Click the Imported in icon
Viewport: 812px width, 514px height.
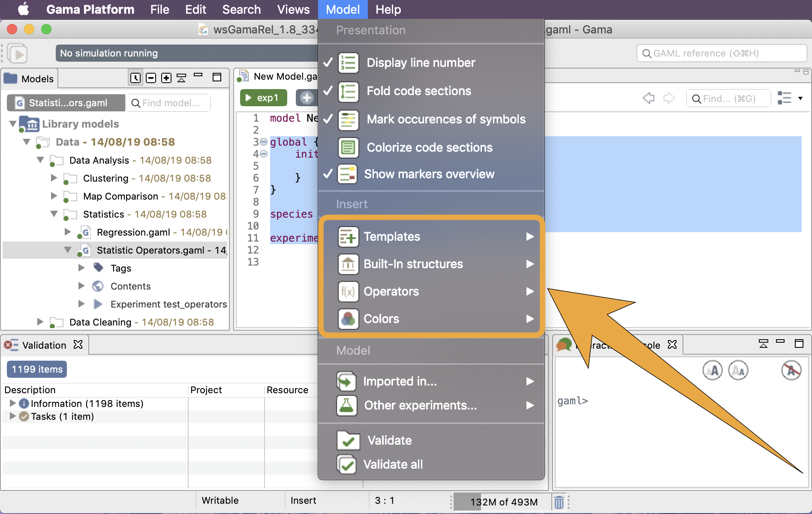346,381
